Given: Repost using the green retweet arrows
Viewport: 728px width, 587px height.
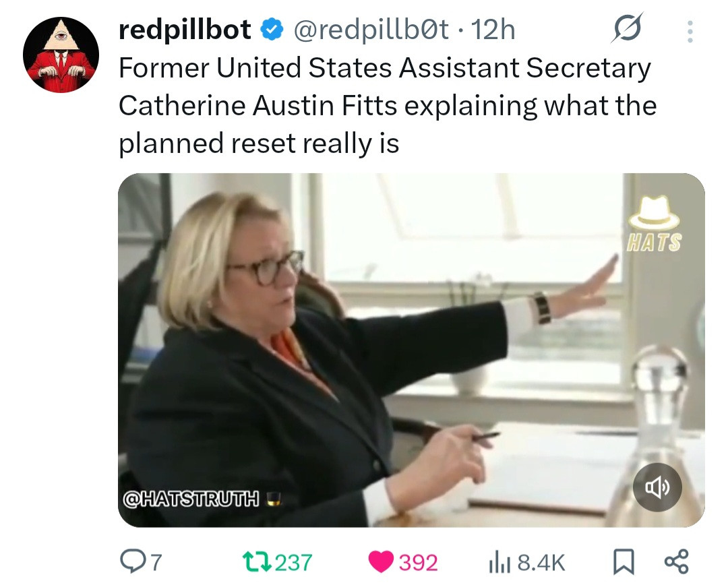Looking at the screenshot, I should tap(258, 562).
